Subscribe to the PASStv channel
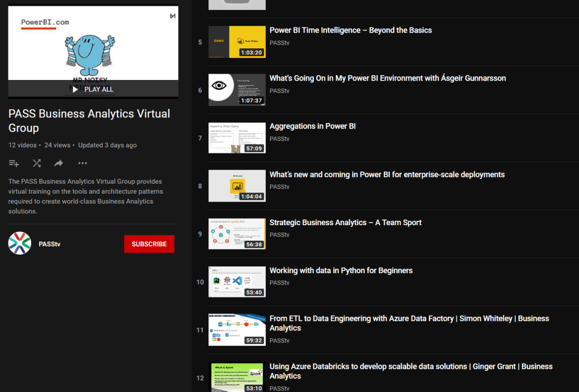The width and height of the screenshot is (579, 392). [149, 244]
